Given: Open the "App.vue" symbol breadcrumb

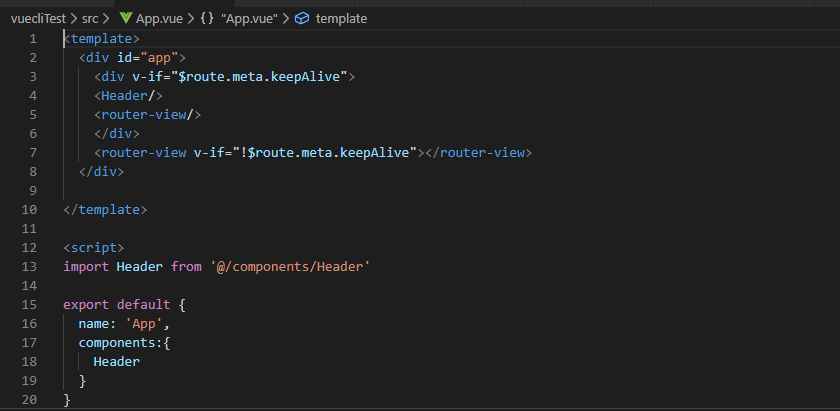Looking at the screenshot, I should [x=249, y=19].
